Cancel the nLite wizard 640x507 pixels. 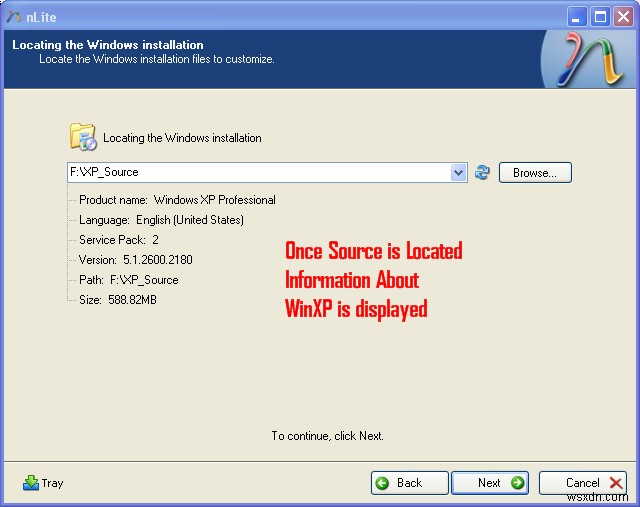[583, 483]
